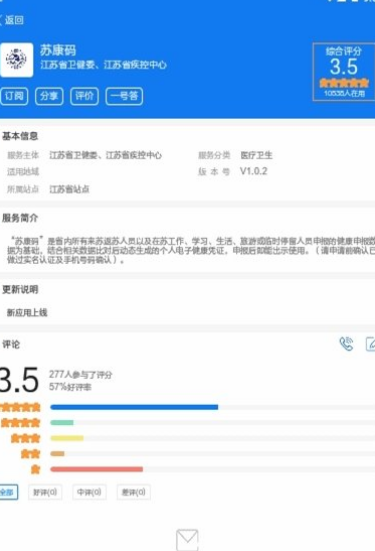Viewport: 375px width, 551px height.
Task: Tap the 分享 share button
Action: 49,96
